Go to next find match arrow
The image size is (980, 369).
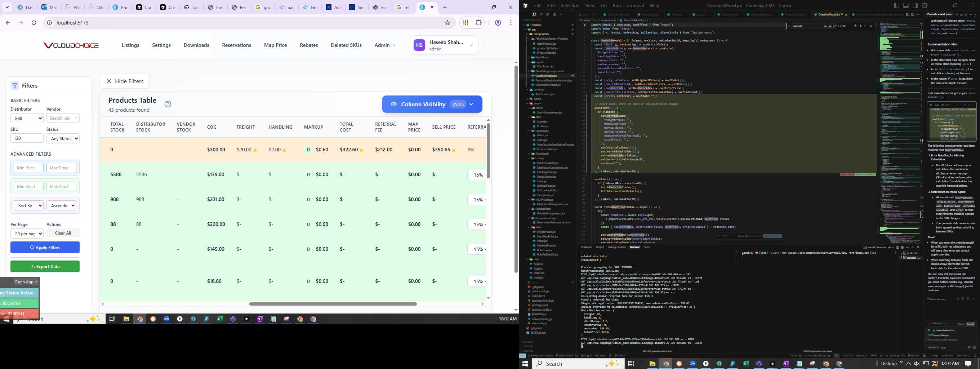coord(860,26)
